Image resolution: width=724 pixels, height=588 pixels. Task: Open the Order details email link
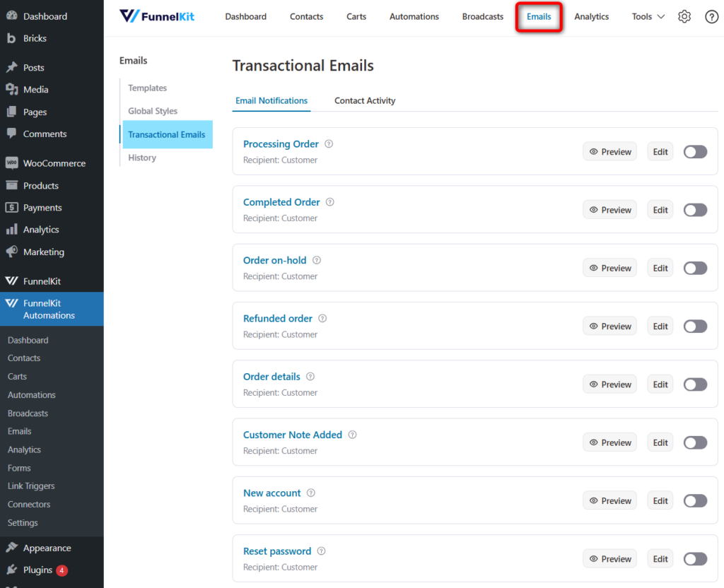click(271, 377)
